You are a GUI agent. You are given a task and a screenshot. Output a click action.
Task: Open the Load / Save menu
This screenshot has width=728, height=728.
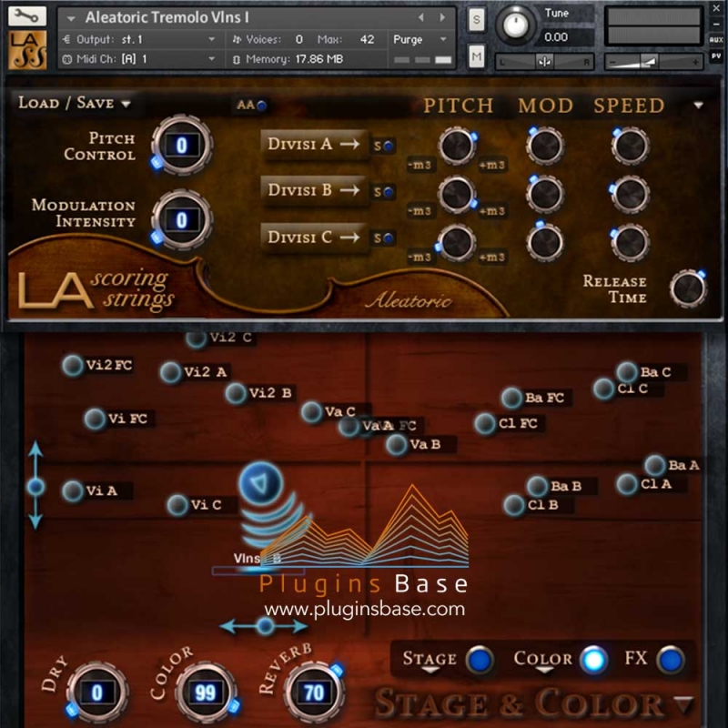75,103
